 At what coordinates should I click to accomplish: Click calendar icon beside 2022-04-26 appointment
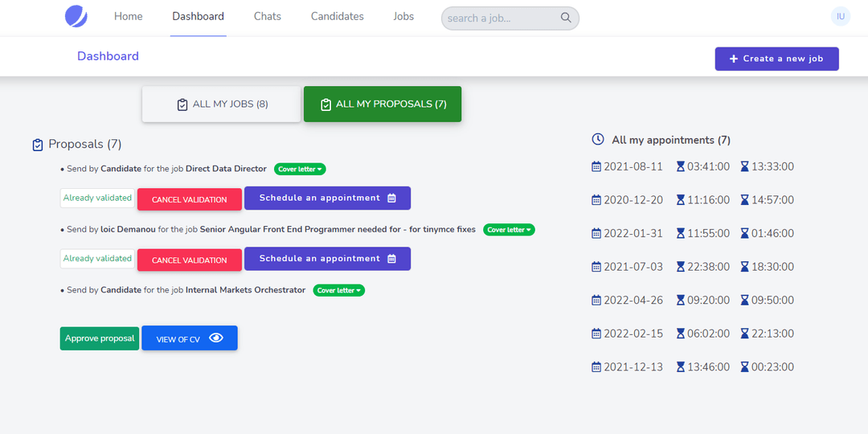point(596,300)
